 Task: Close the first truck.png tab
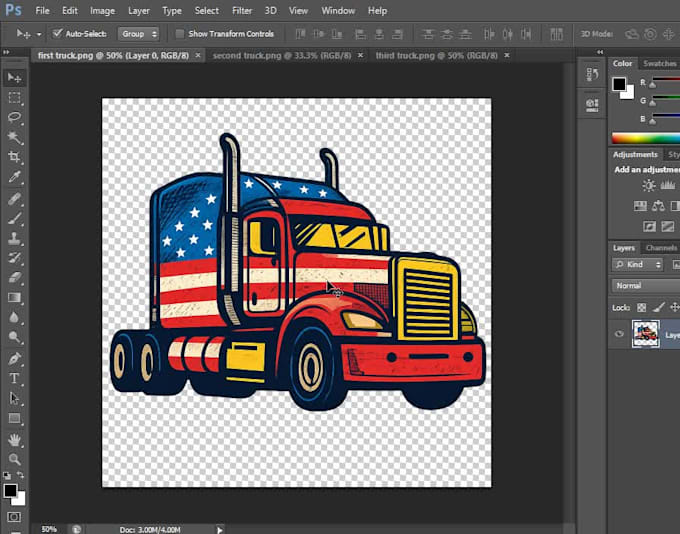pos(198,56)
